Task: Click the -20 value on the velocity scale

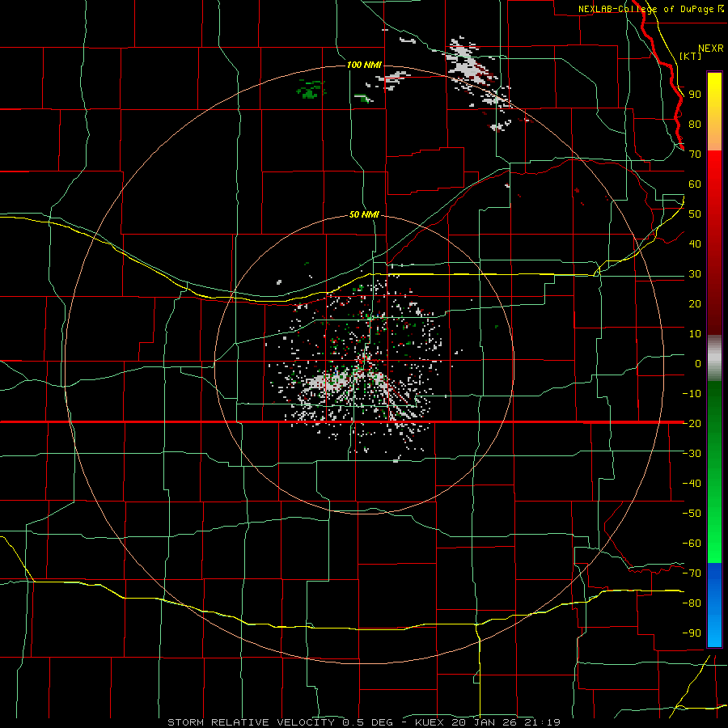Action: (x=692, y=423)
